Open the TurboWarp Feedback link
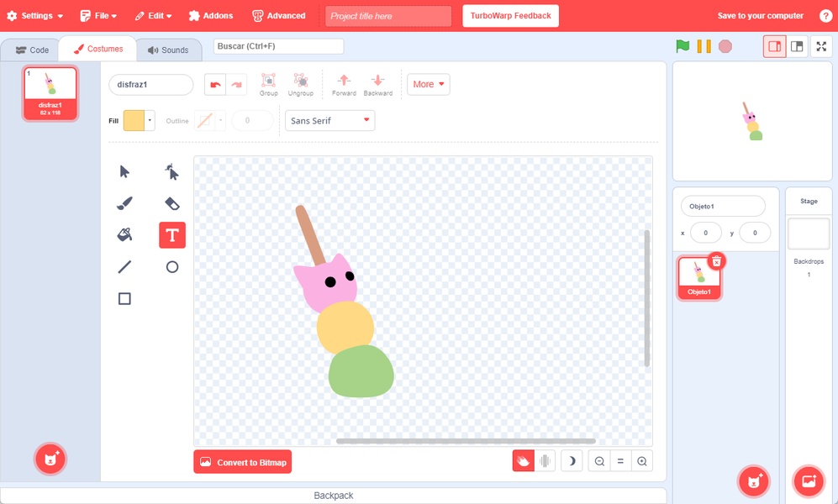 coord(510,15)
